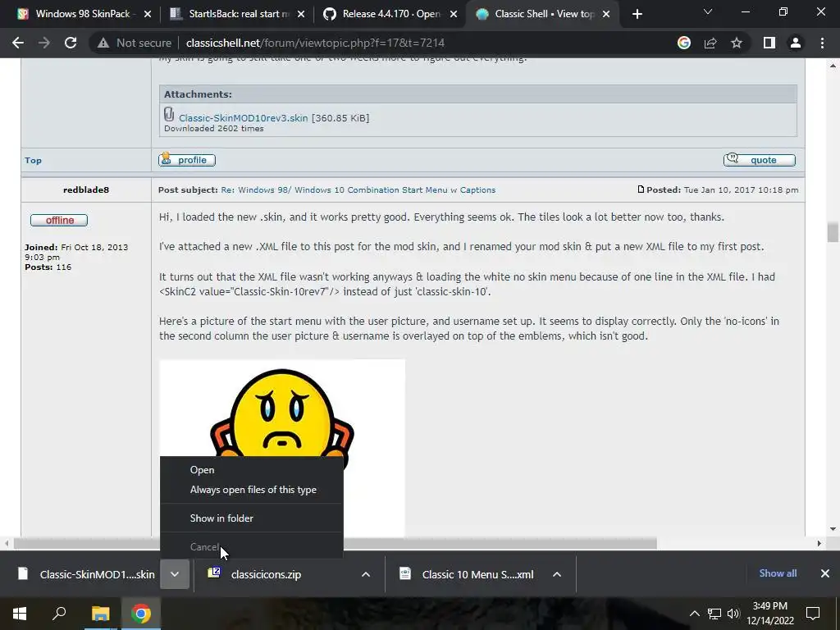
Task: Close the Classic Shell tab
Action: click(606, 15)
